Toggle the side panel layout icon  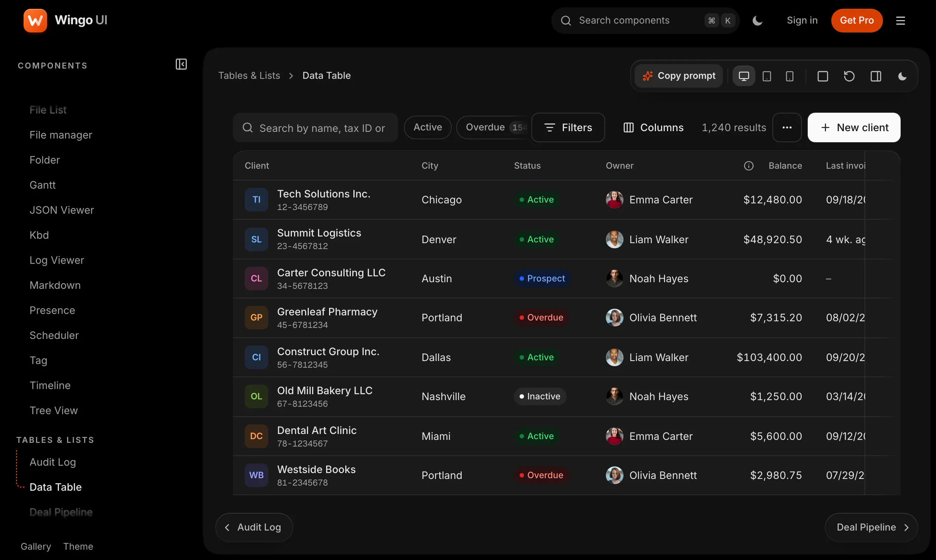point(876,76)
